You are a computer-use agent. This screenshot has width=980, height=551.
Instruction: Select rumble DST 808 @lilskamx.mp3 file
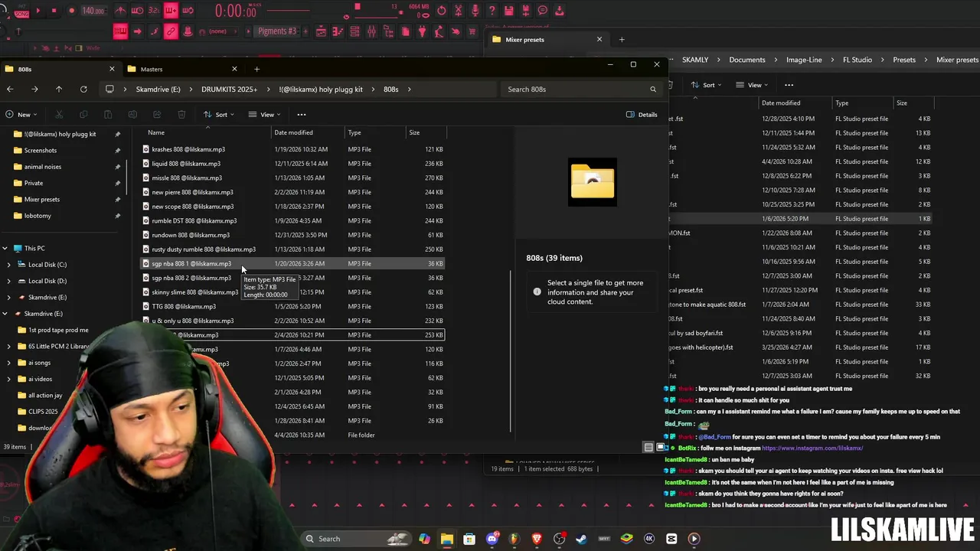[x=292, y=220]
